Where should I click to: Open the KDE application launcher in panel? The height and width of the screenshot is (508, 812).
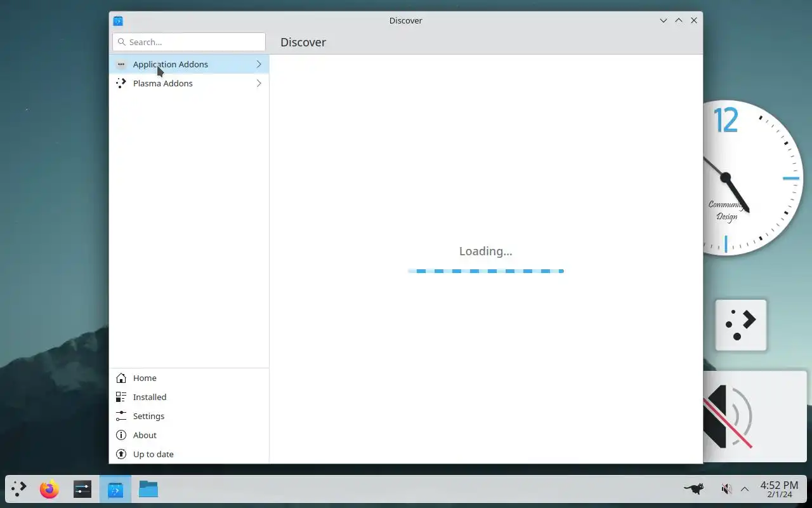coord(19,489)
